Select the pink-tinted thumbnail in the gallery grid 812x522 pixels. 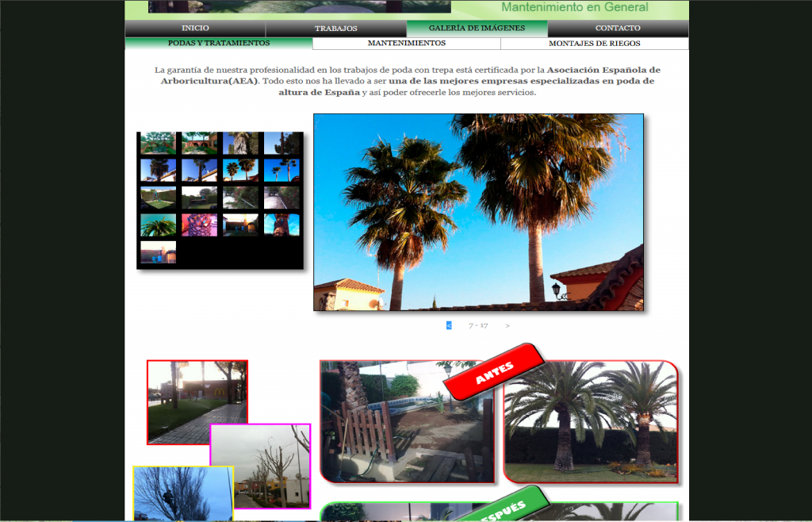199,225
